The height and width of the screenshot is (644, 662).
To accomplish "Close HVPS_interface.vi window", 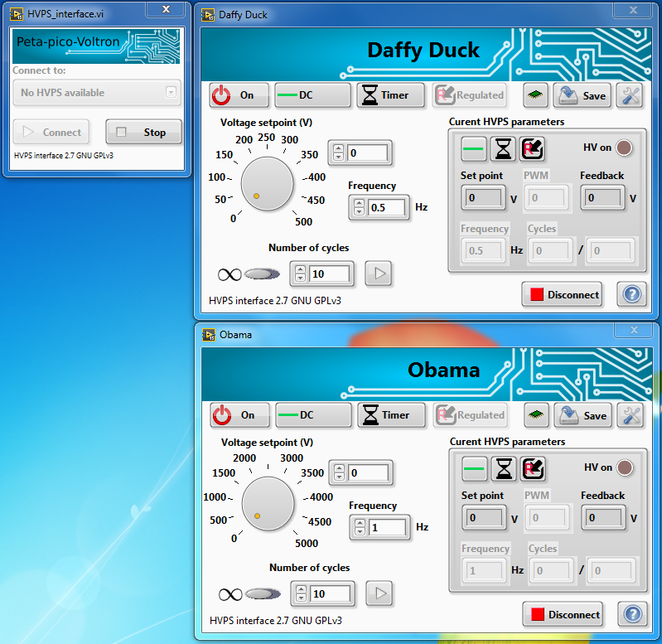I will [166, 9].
